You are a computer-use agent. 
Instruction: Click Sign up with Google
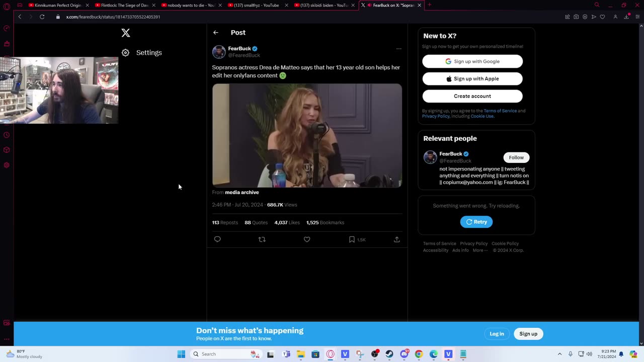coord(472,61)
